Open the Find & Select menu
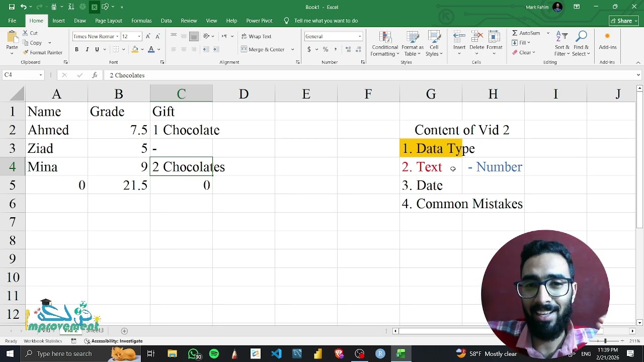 [581, 44]
